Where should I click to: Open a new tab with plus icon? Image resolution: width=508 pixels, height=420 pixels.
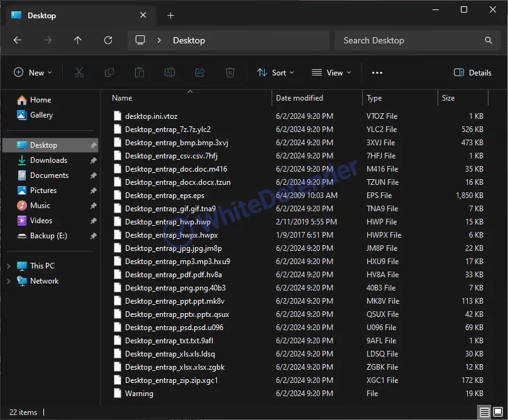(x=170, y=16)
